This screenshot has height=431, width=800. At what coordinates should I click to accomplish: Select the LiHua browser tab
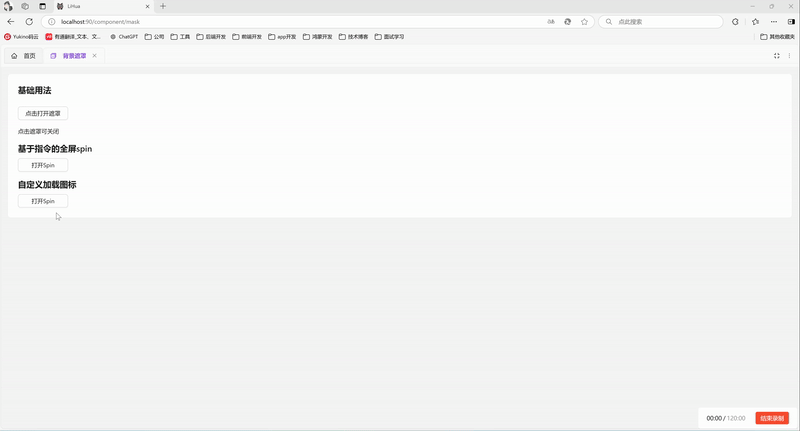pos(102,6)
